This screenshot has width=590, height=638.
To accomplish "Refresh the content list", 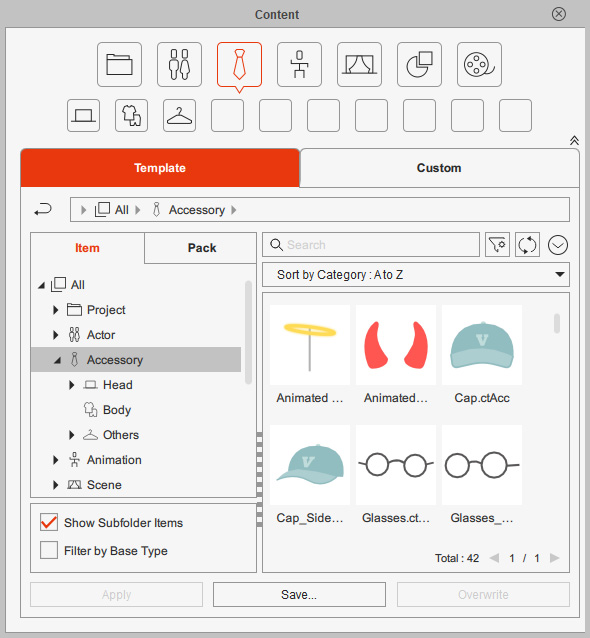I will [x=527, y=245].
